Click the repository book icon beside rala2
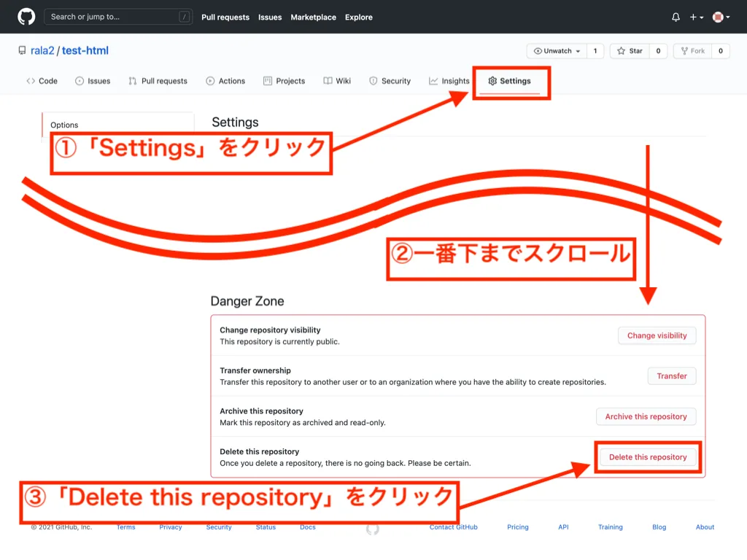The image size is (747, 560). click(x=22, y=50)
